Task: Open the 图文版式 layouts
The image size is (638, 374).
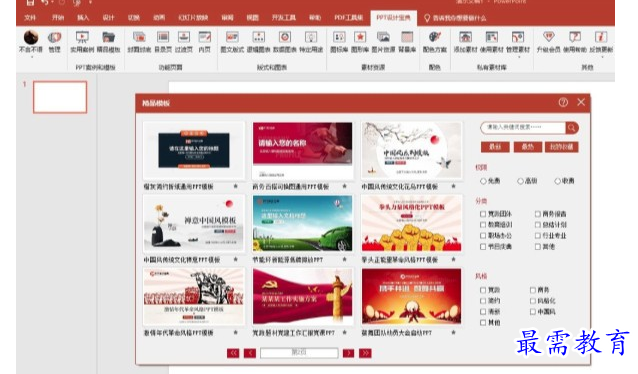Action: click(232, 42)
